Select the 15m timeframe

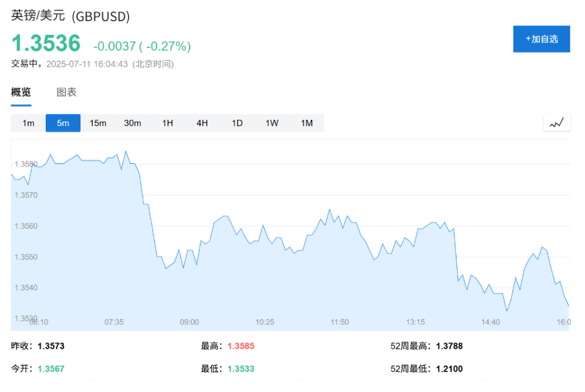97,122
